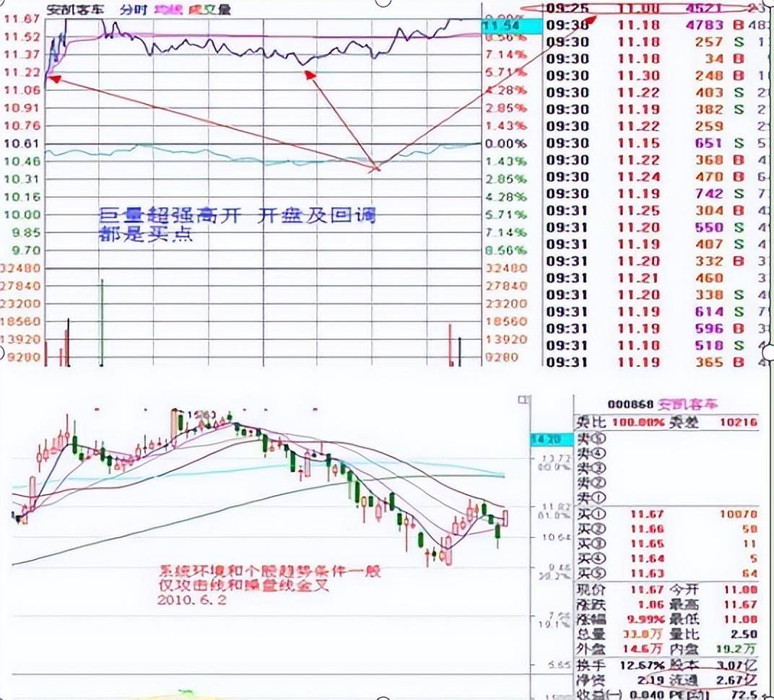Click the 涨幅 9.99% value
Viewport: 774px width, 700px height.
[x=645, y=620]
